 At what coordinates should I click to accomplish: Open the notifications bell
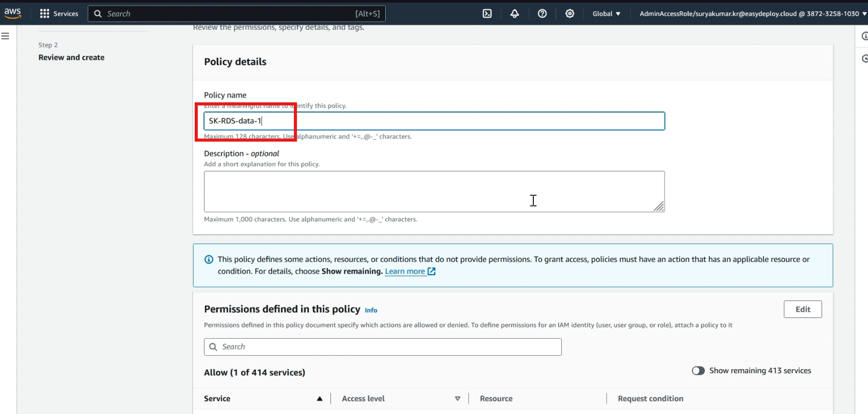[515, 13]
